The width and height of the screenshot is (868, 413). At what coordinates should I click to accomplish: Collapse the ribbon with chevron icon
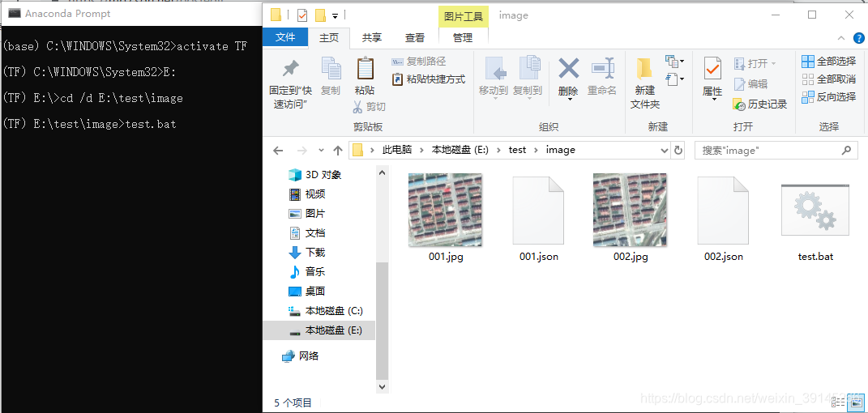pyautogui.click(x=841, y=38)
